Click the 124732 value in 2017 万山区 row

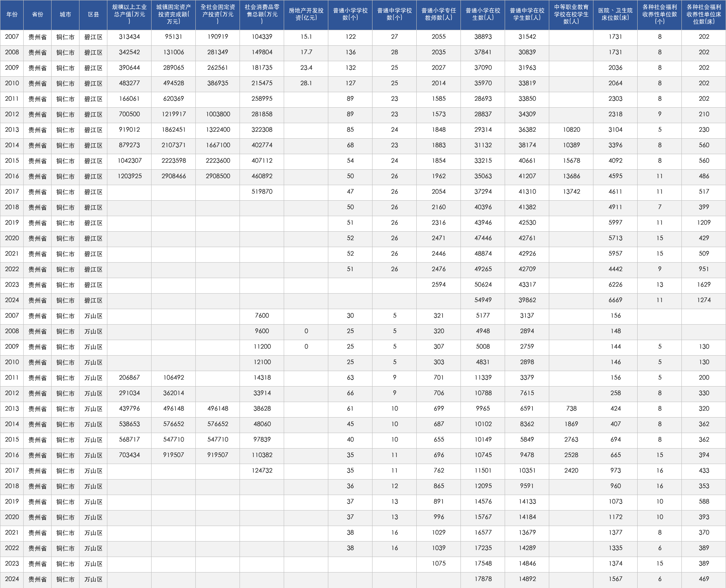point(262,471)
